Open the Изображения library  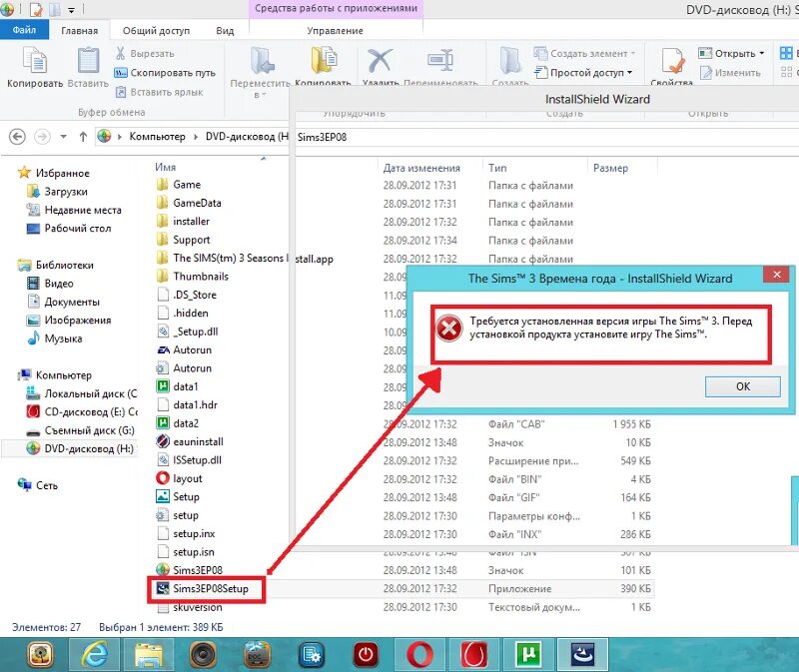pyautogui.click(x=69, y=320)
